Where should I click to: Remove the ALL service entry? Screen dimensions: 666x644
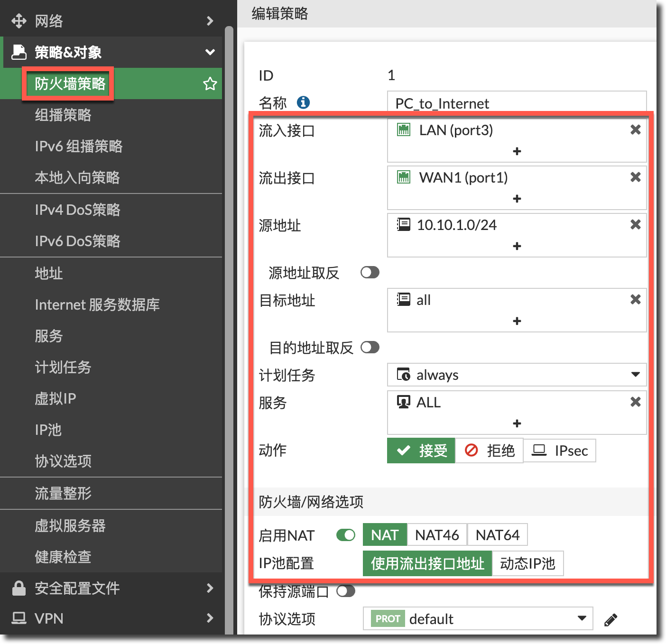[x=635, y=402]
